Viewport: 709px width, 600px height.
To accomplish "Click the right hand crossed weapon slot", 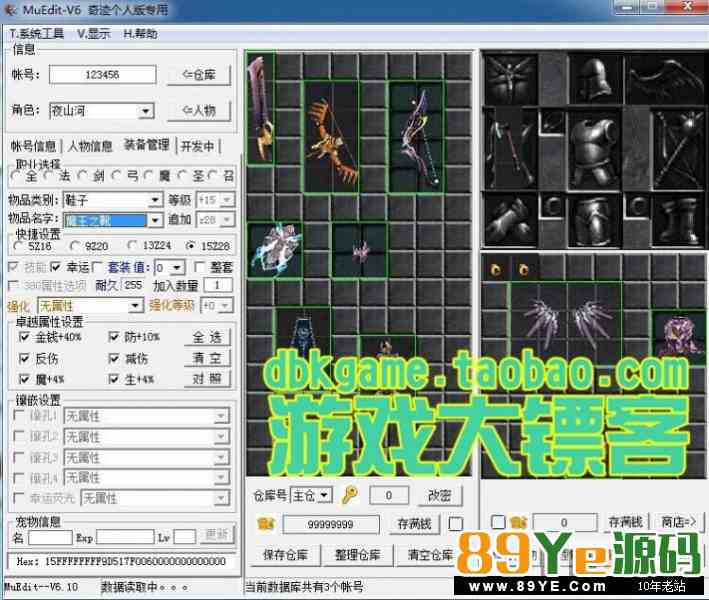I will click(x=677, y=148).
